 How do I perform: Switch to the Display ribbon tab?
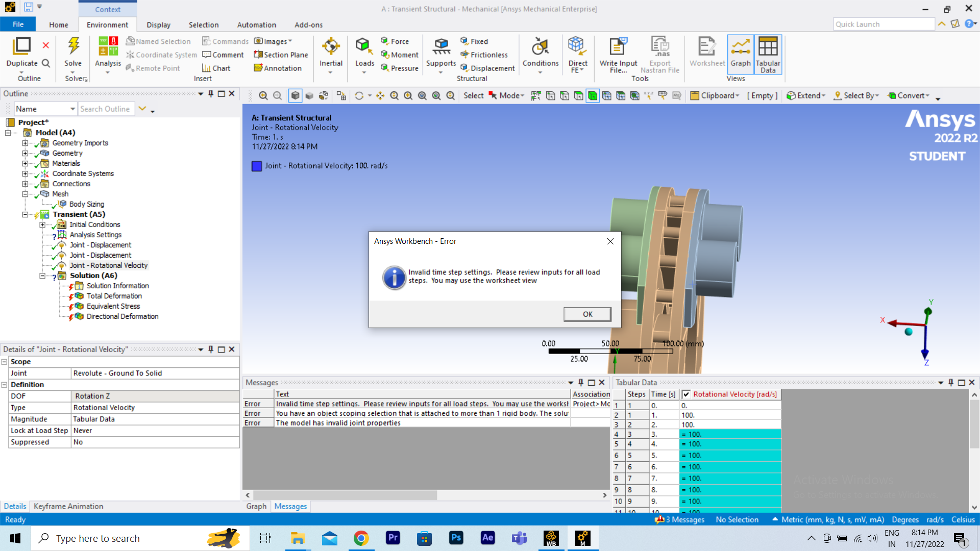tap(158, 24)
